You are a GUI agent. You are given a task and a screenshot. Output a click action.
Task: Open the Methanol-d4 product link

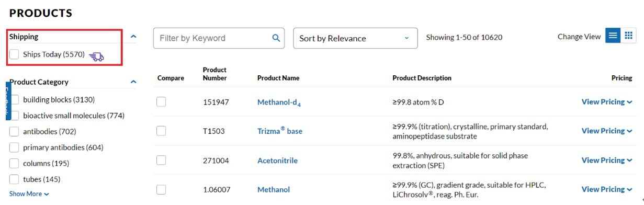[x=279, y=102]
